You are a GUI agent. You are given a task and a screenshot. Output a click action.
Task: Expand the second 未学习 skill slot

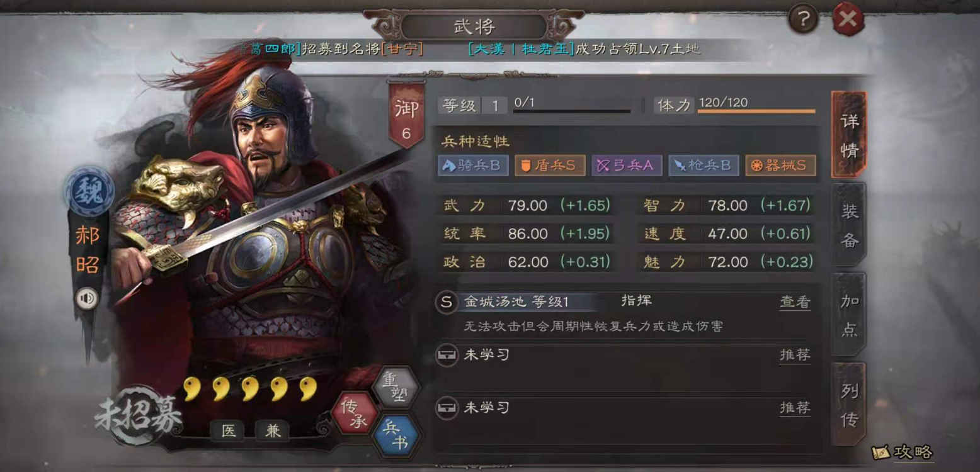point(624,408)
